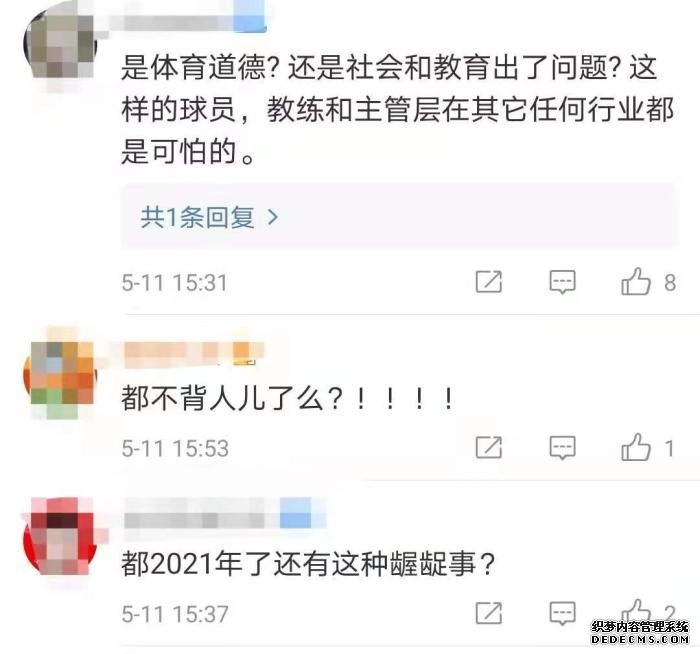
Task: Click the chevron next to 共1条回复
Action: [x=272, y=217]
